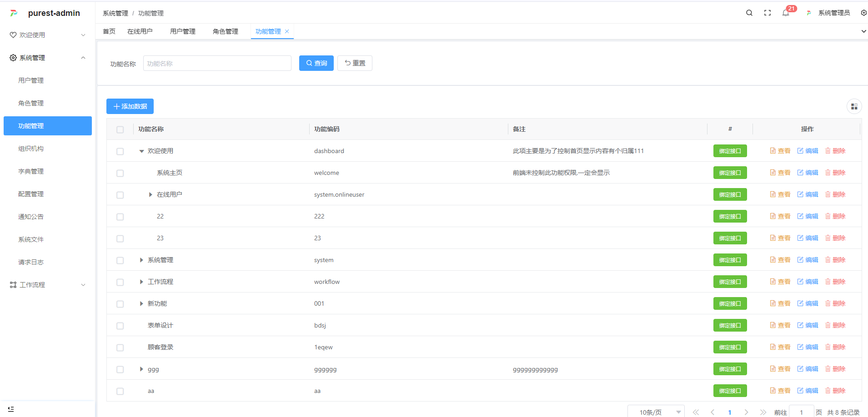Check the checkbox for the dashboard row
Image resolution: width=868 pixels, height=417 pixels.
(x=120, y=151)
